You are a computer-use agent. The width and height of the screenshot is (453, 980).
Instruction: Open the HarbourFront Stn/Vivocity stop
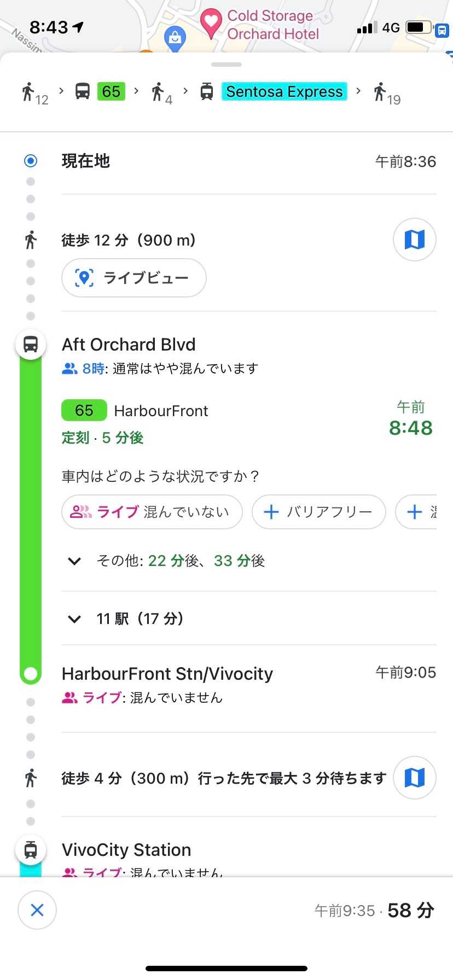click(167, 674)
